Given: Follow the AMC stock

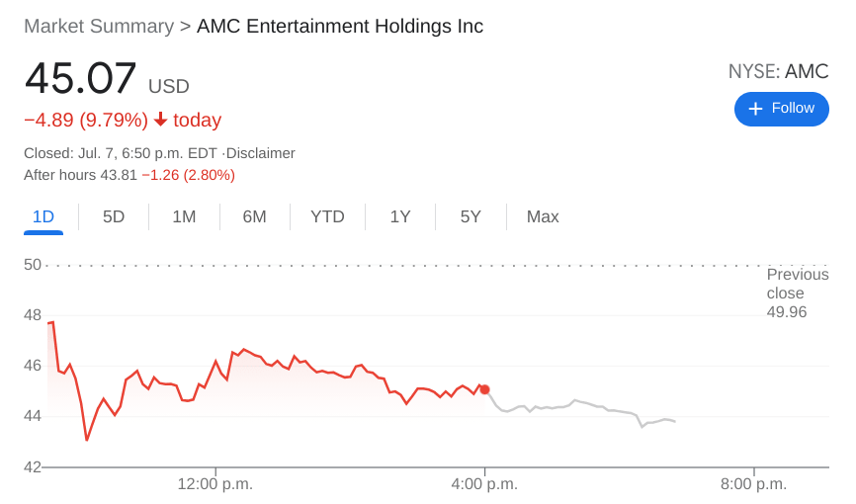Looking at the screenshot, I should click(x=782, y=109).
